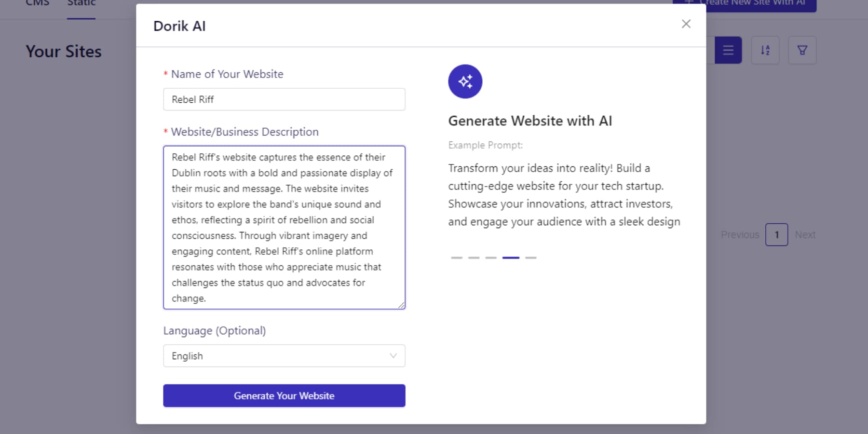The image size is (868, 434).
Task: Switch to the CMS tab
Action: (37, 3)
